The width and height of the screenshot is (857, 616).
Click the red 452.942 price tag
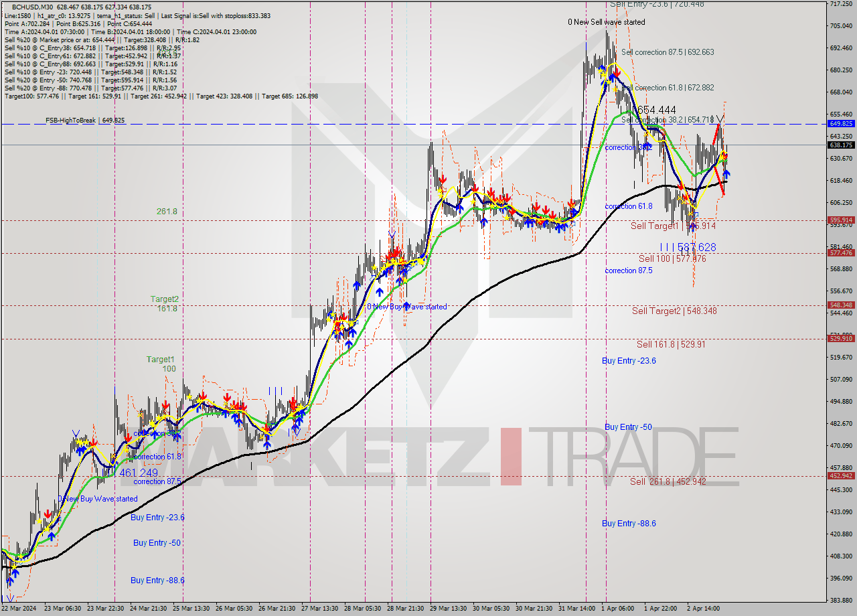841,476
